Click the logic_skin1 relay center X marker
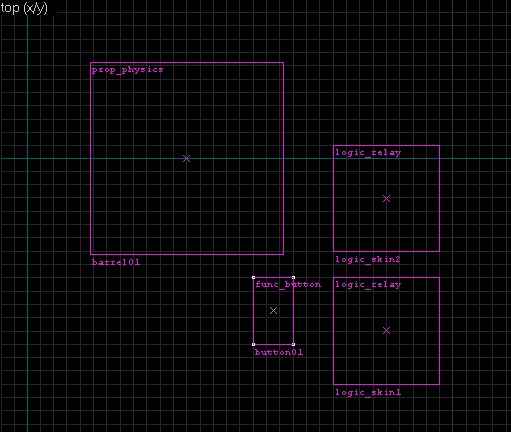The height and width of the screenshot is (432, 511). (386, 331)
